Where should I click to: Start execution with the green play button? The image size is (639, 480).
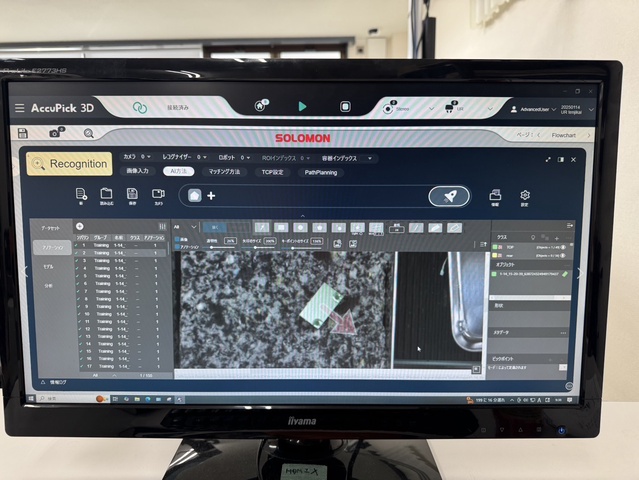tap(302, 106)
